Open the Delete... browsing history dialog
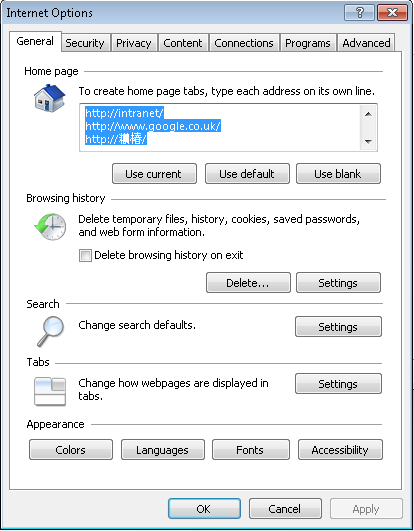The image size is (414, 531). click(248, 282)
